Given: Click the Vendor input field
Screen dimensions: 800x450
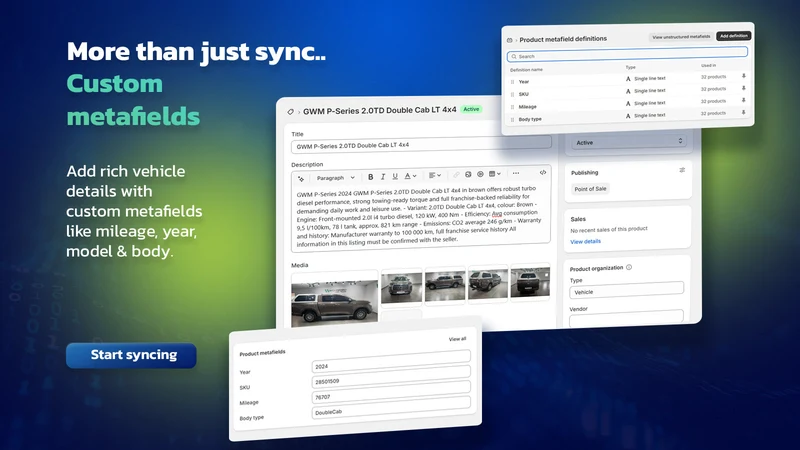Looking at the screenshot, I should [627, 317].
